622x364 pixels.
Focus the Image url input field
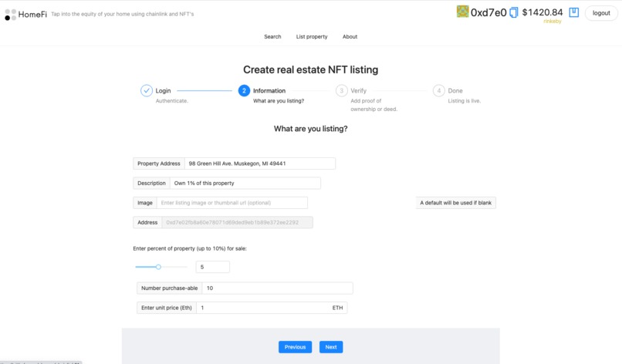tap(232, 203)
